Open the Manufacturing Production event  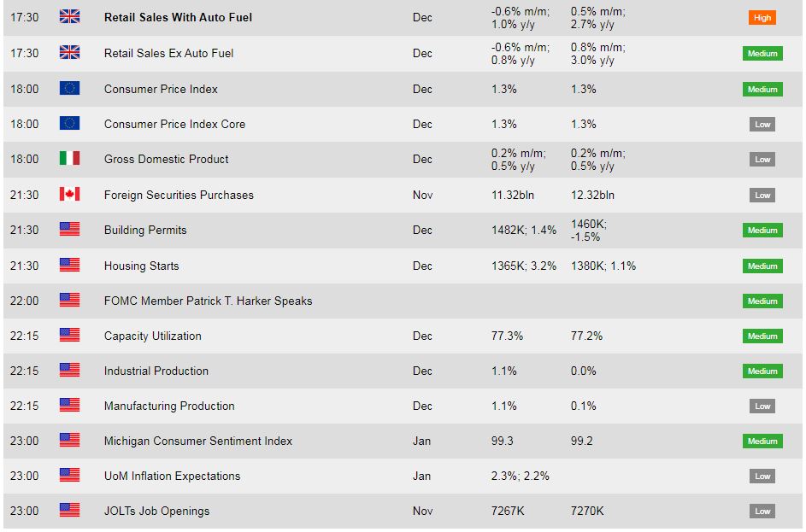click(x=169, y=406)
